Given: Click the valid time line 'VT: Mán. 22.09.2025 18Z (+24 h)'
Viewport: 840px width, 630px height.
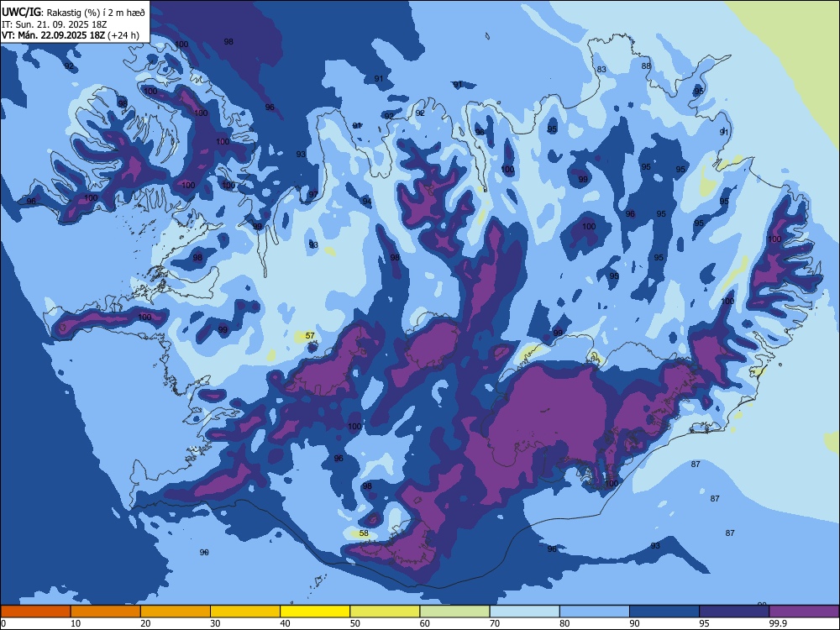Looking at the screenshot, I should click(x=71, y=35).
